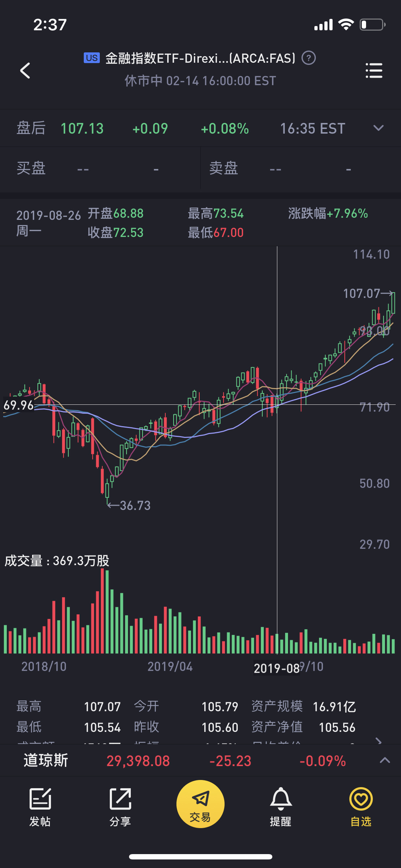
Task: Tap the back arrow icon
Action: coord(25,71)
